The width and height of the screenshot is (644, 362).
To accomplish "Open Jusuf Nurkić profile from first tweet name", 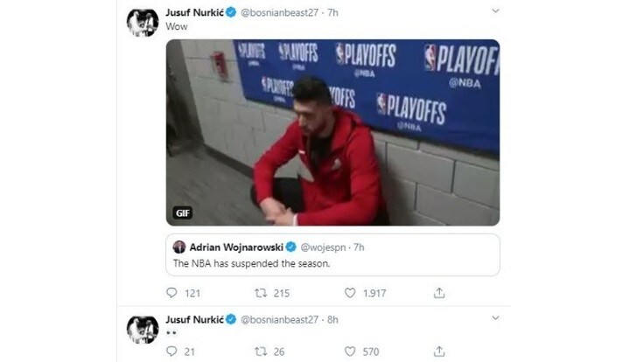I will pyautogui.click(x=194, y=13).
